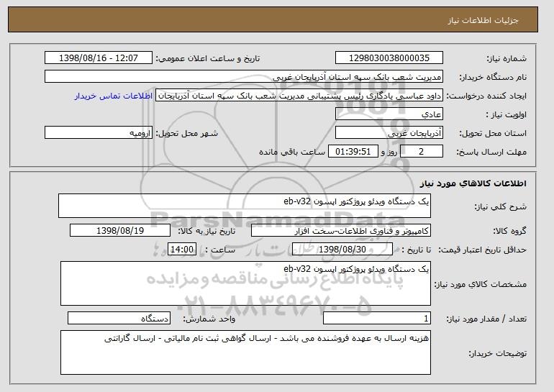Click the label اولویت نیاز
The width and height of the screenshot is (554, 392).
(507, 114)
